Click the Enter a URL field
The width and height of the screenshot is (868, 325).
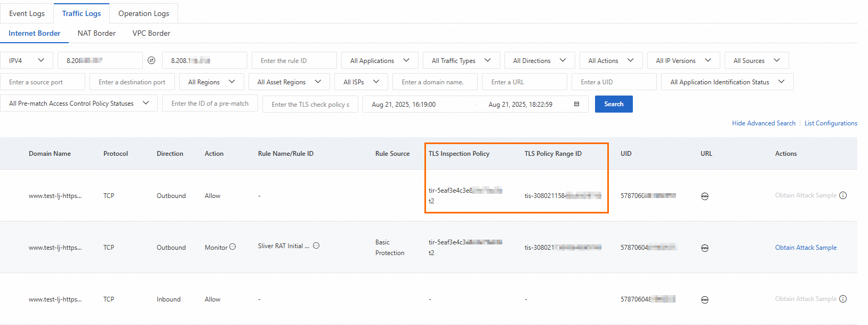525,82
